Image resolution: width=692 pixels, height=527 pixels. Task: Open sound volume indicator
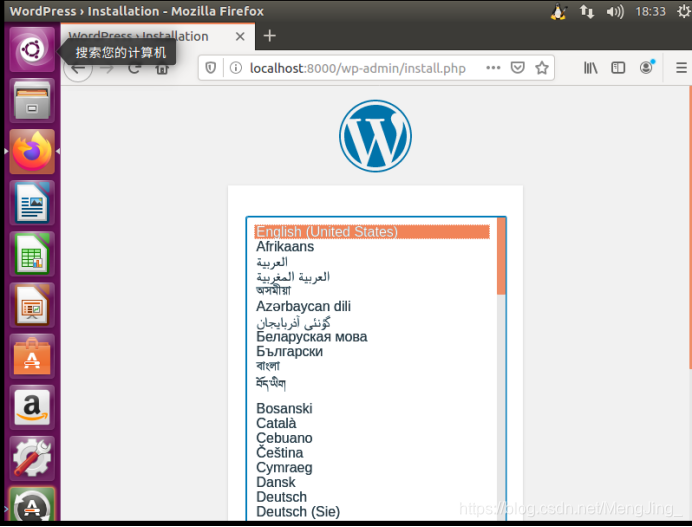(615, 11)
